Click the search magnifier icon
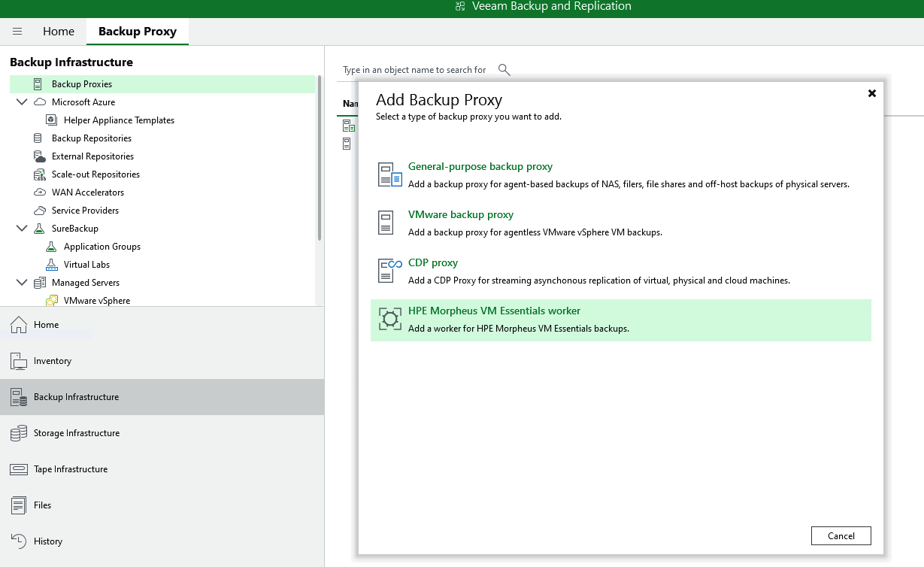 [504, 70]
